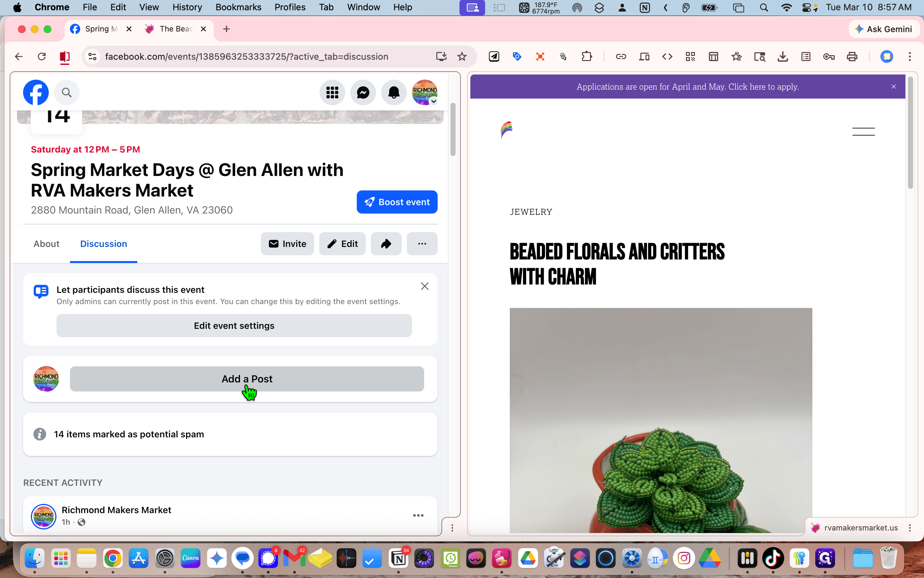924x578 pixels.
Task: Click the Add a Post button
Action: tap(247, 379)
